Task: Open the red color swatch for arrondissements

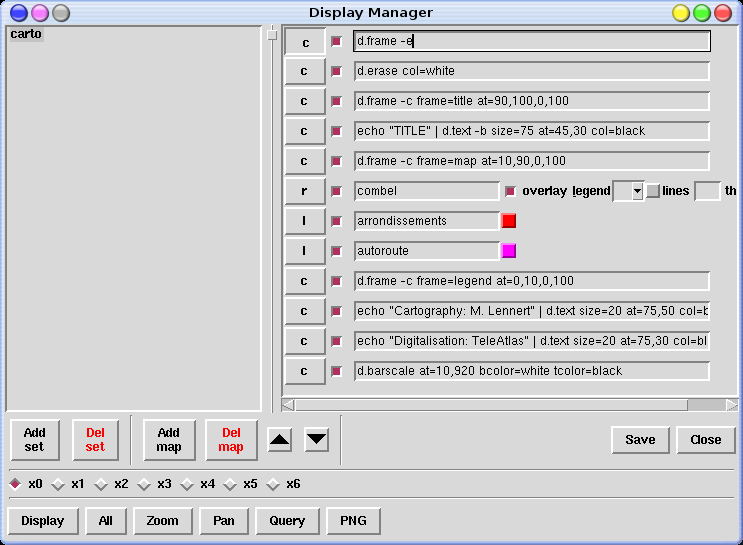Action: 509,221
